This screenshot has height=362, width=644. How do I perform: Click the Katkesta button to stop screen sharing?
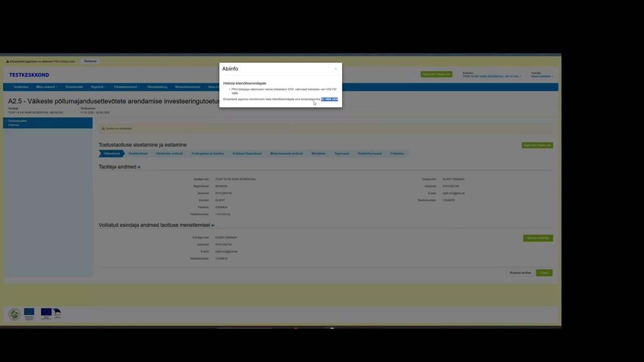pyautogui.click(x=91, y=61)
